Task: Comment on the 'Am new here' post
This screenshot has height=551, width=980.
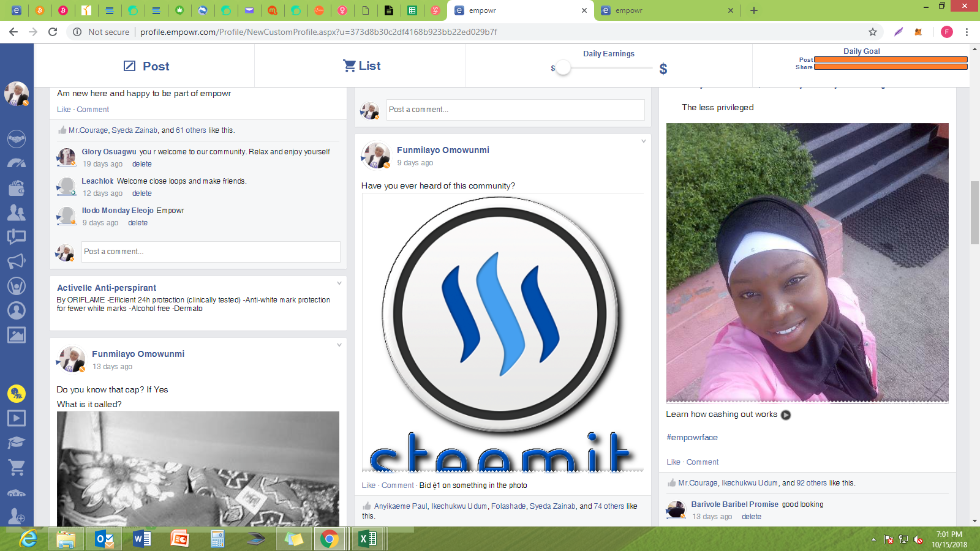Action: [x=93, y=110]
